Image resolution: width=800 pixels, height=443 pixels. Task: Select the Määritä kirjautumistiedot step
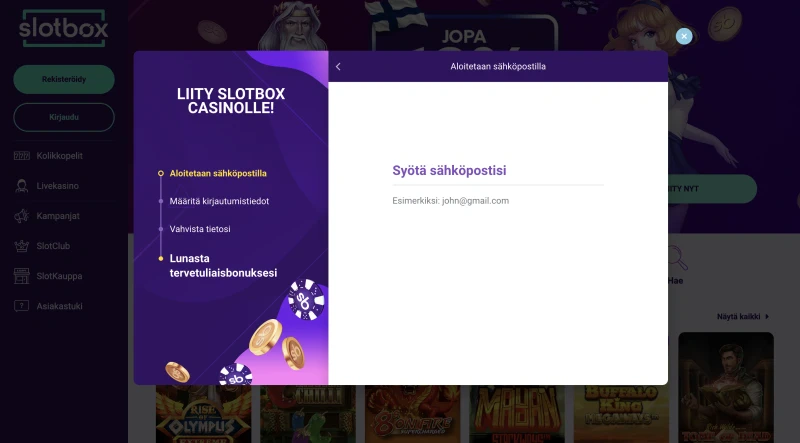pyautogui.click(x=219, y=201)
